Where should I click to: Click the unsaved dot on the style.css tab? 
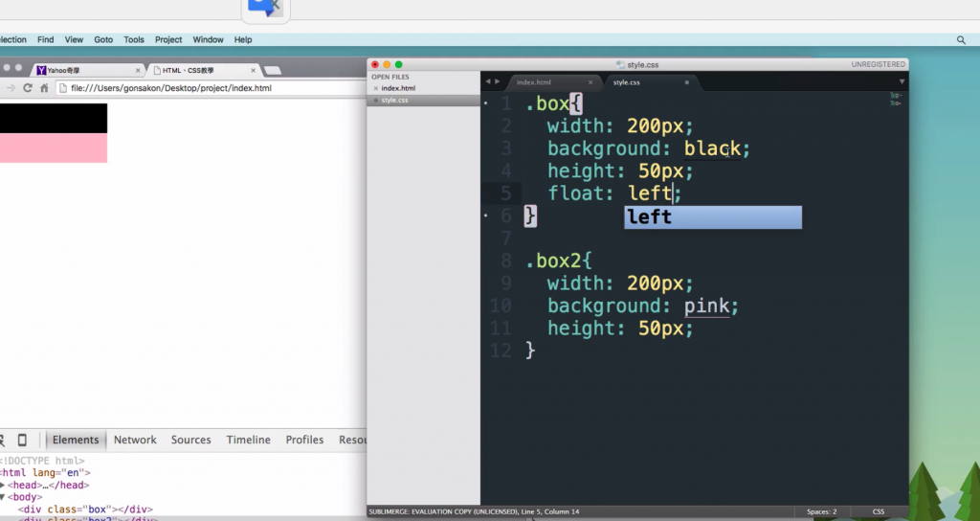pyautogui.click(x=686, y=82)
